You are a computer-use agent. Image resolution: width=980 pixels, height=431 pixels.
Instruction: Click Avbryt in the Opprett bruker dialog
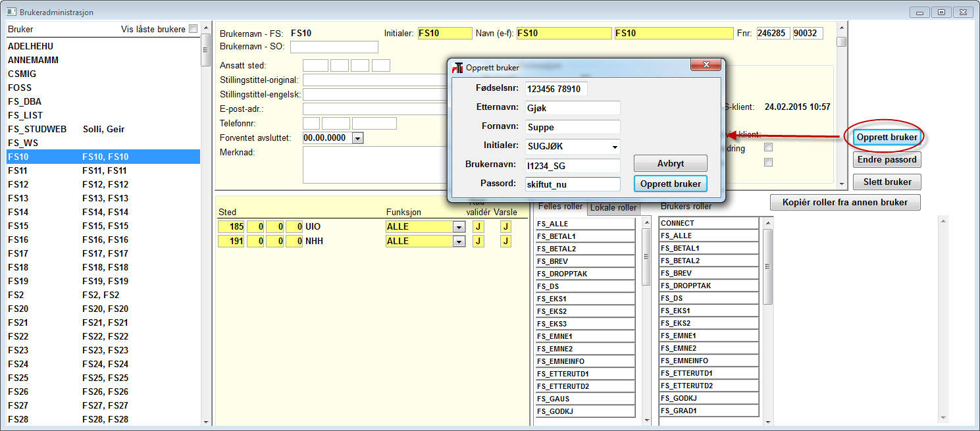[x=671, y=163]
